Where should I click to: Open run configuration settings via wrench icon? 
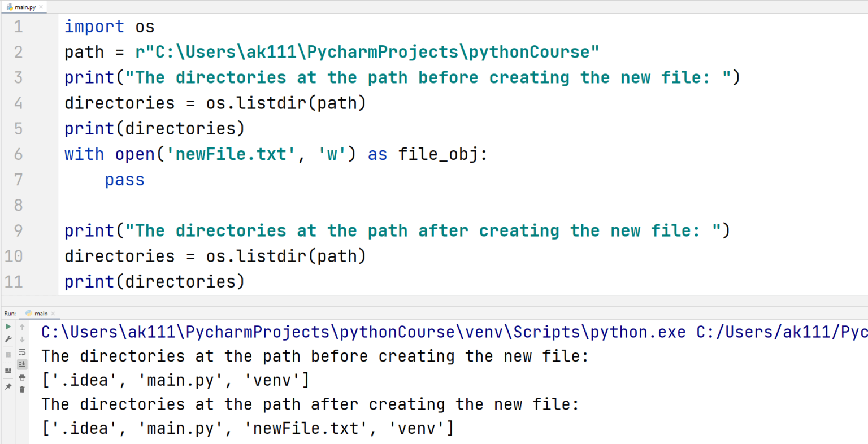click(8, 339)
